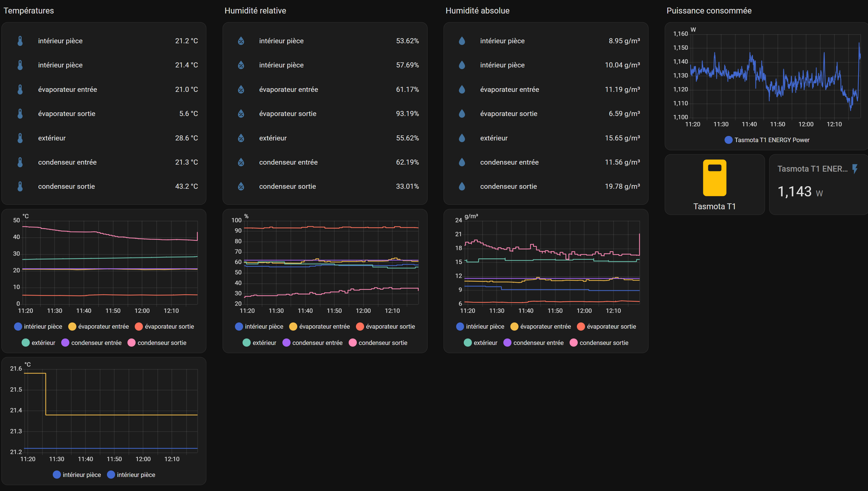Toggle the yellow Tasmota T1 plug icon
Screen dimensions: 868x491
714,178
